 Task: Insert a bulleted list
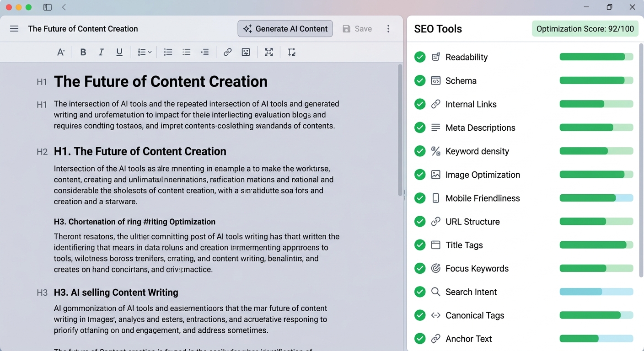click(x=187, y=52)
